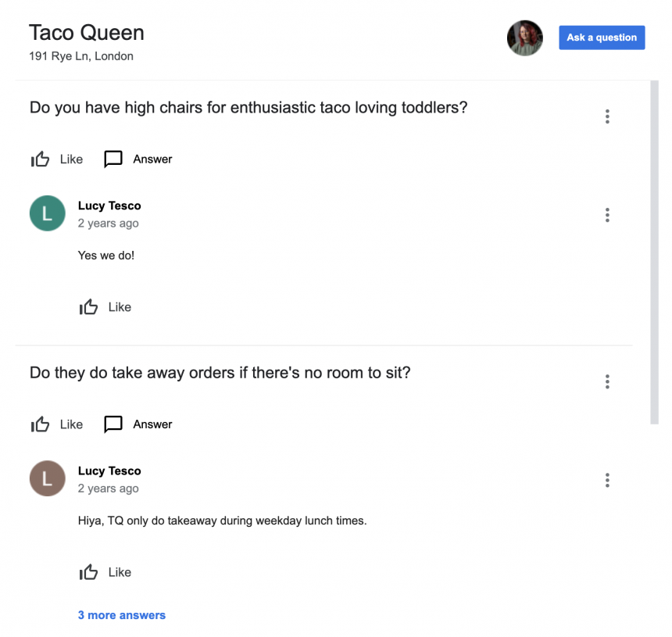Viewport: 672px width, 637px height.
Task: Open the overflow menu on Lucy's takeaway answer
Action: (x=607, y=480)
